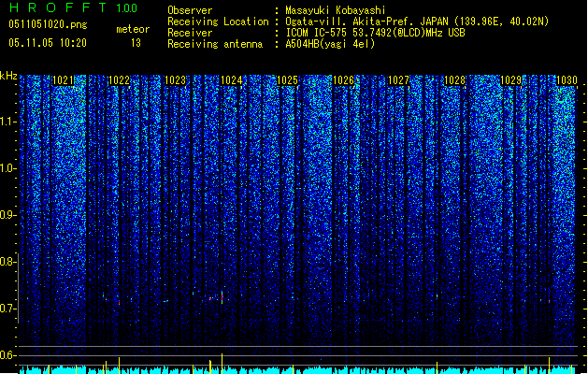
Task: Click the 1021 time marker
Action: (63, 80)
